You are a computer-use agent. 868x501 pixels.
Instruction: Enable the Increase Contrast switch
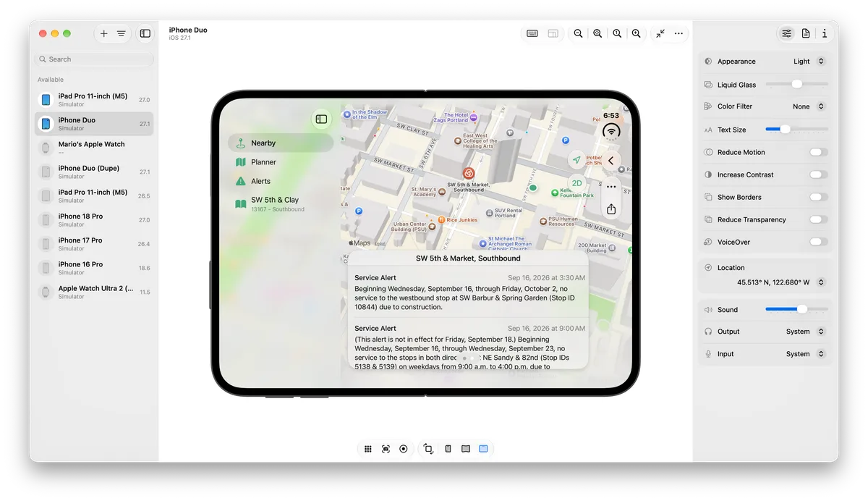click(x=819, y=174)
